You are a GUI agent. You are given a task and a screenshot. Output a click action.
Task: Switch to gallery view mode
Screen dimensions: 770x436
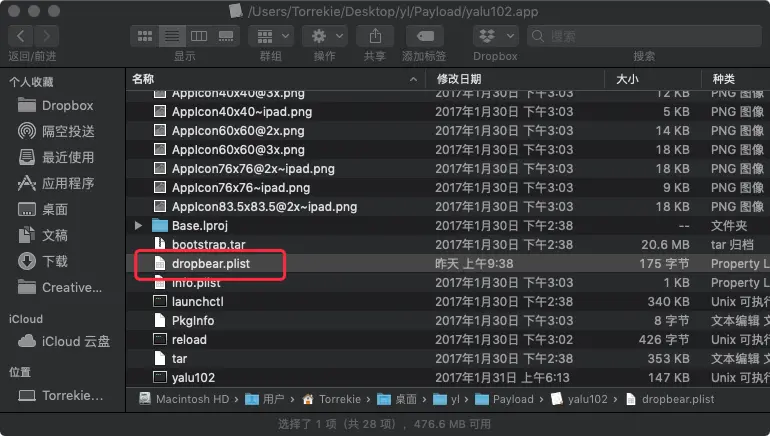pyautogui.click(x=226, y=36)
